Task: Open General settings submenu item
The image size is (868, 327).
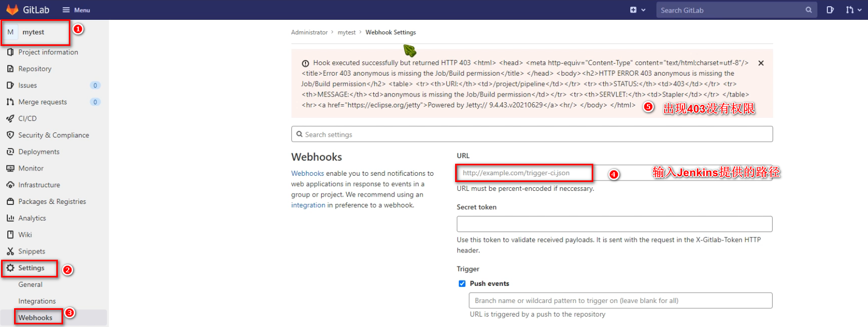Action: (30, 285)
